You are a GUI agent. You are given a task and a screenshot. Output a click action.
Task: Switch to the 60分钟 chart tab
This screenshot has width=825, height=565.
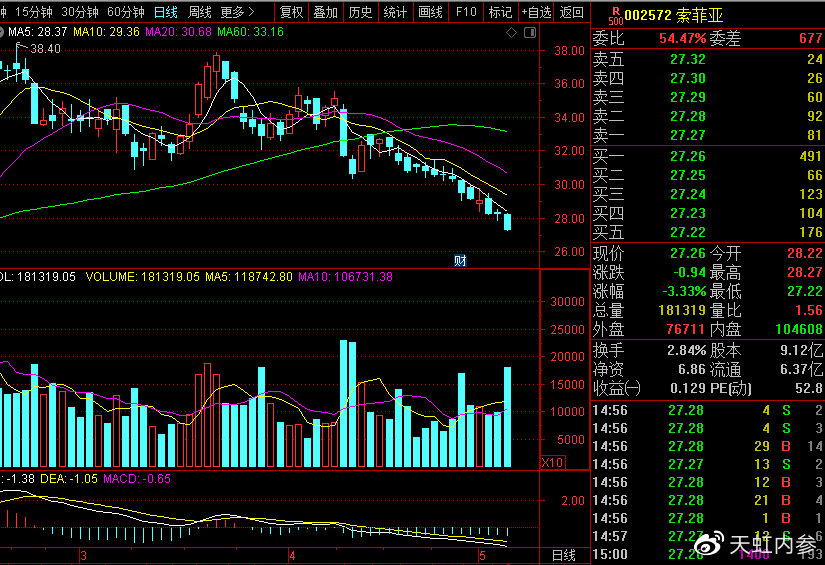[126, 12]
